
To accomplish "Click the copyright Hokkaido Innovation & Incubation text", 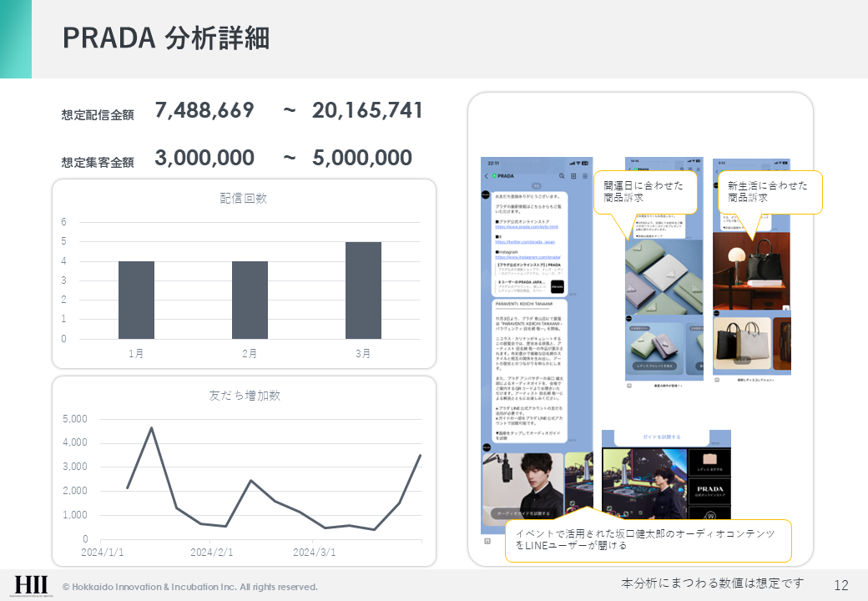I will (x=190, y=587).
